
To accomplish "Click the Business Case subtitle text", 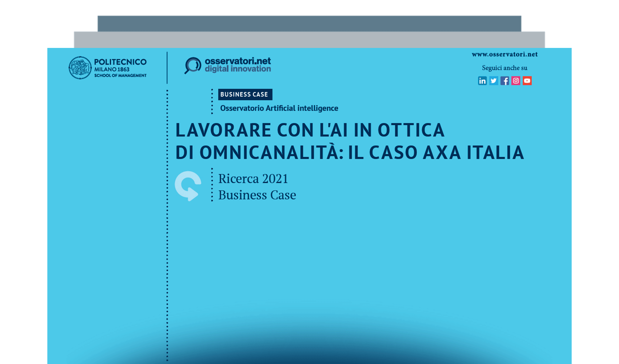I will click(x=257, y=195).
